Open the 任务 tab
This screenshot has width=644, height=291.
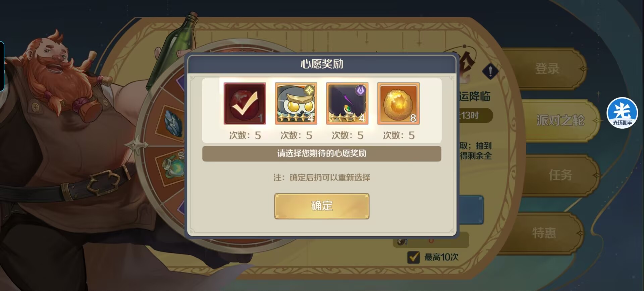tap(560, 175)
